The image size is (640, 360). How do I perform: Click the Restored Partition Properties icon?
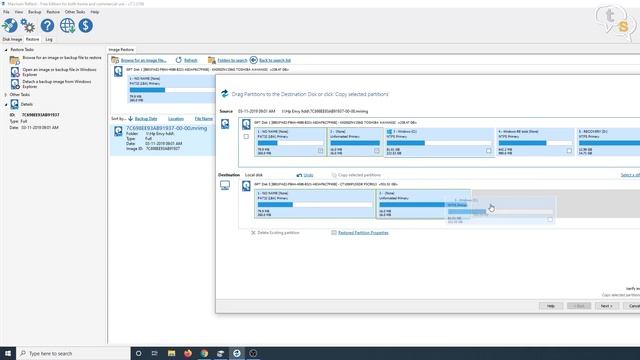334,233
